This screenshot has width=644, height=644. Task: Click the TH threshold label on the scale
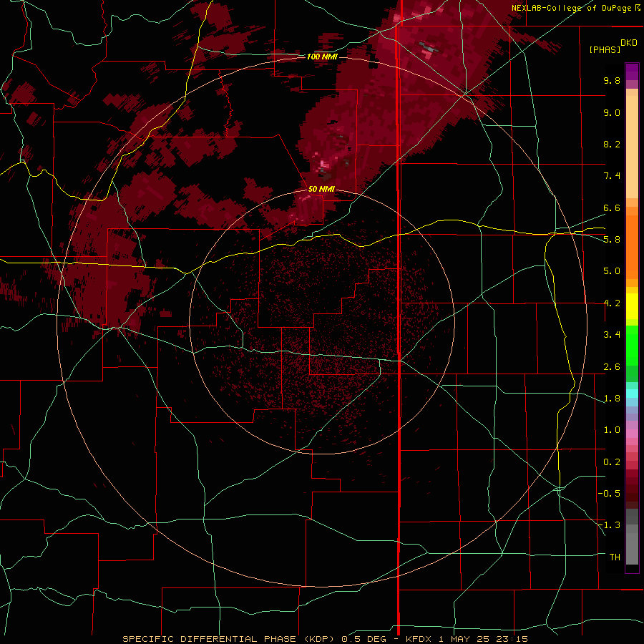pyautogui.click(x=615, y=557)
